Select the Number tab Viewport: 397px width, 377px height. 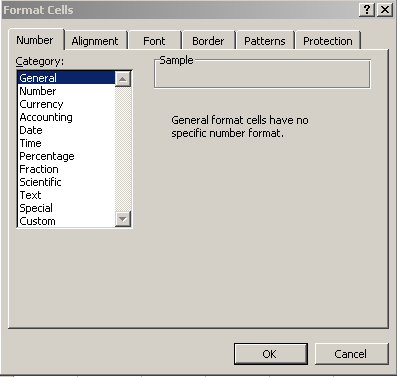[35, 40]
